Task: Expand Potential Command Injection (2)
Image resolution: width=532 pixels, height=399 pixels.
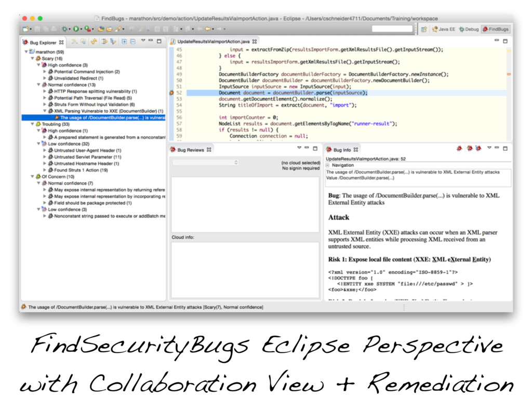Action: (45, 72)
